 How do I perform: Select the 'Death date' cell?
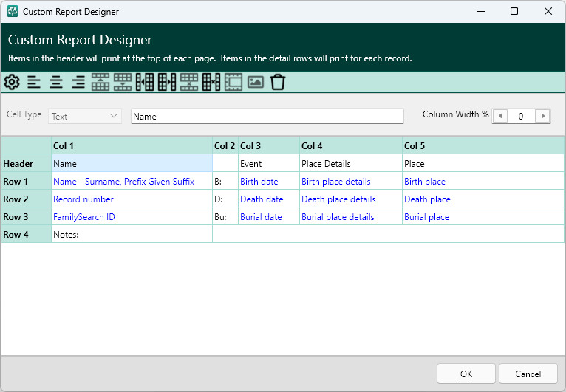(269, 199)
